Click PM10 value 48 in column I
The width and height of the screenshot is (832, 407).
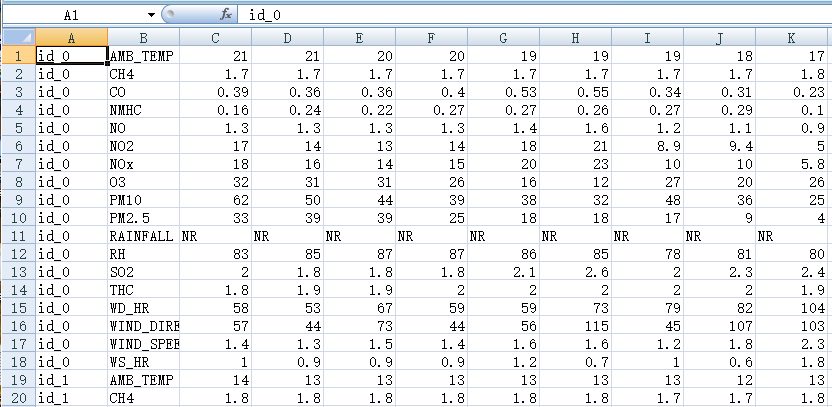coord(647,200)
